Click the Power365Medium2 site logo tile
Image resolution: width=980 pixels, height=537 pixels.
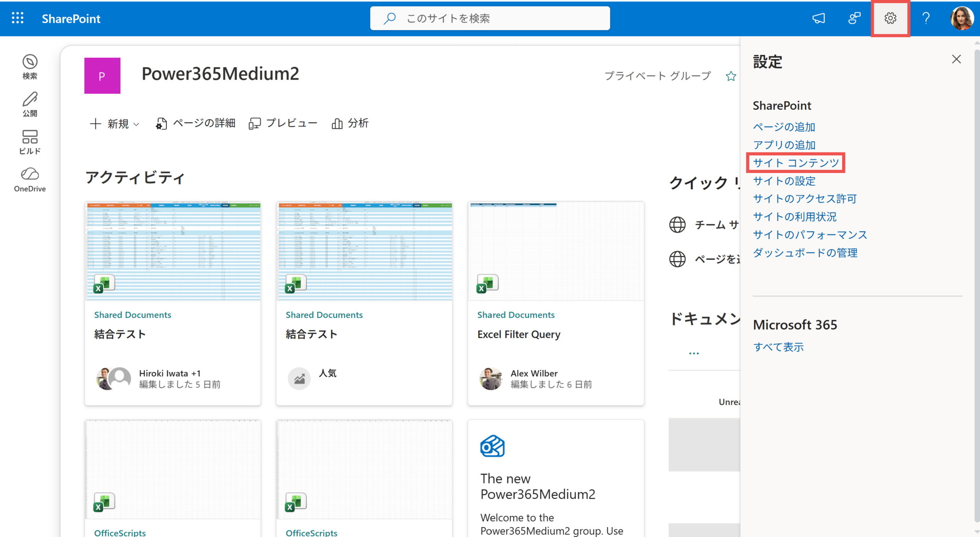[x=102, y=76]
